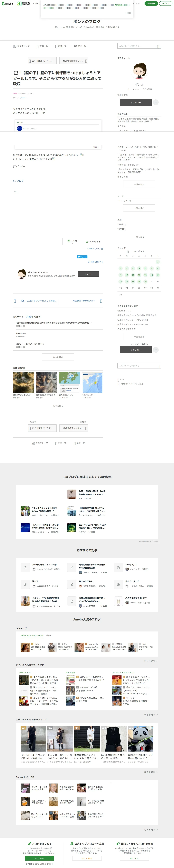Screen dimensions: 174x868
Task: Open the ブログトップ navigation tab
Action: pos(21,46)
